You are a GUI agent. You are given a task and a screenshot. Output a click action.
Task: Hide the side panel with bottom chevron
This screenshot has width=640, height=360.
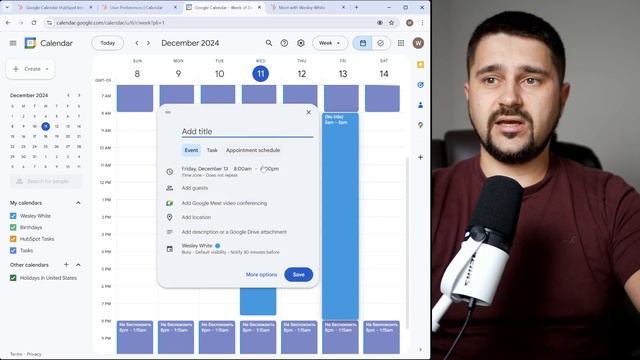click(x=420, y=349)
